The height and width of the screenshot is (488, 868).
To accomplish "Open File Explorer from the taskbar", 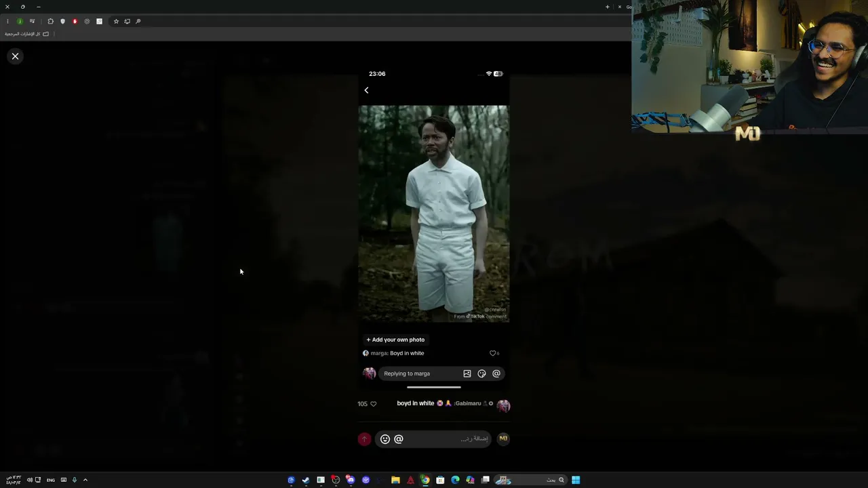I will click(x=395, y=480).
